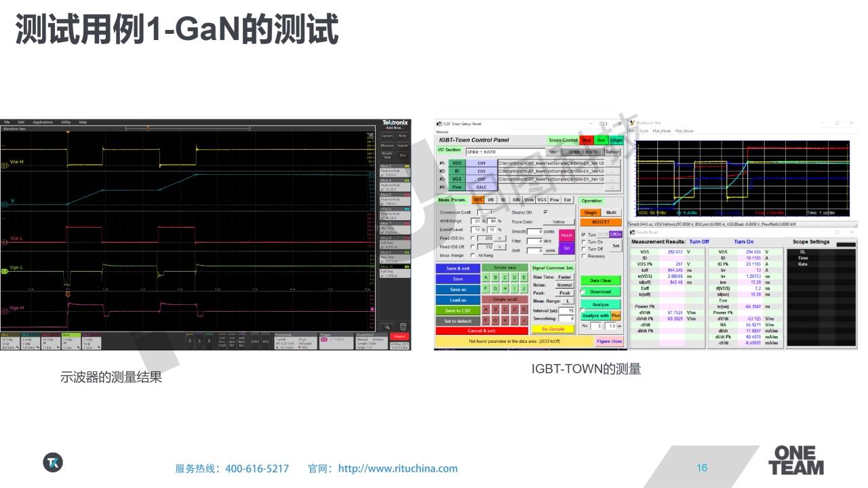Open the Utility menu in oscilloscope
The width and height of the screenshot is (868, 488).
click(x=66, y=122)
